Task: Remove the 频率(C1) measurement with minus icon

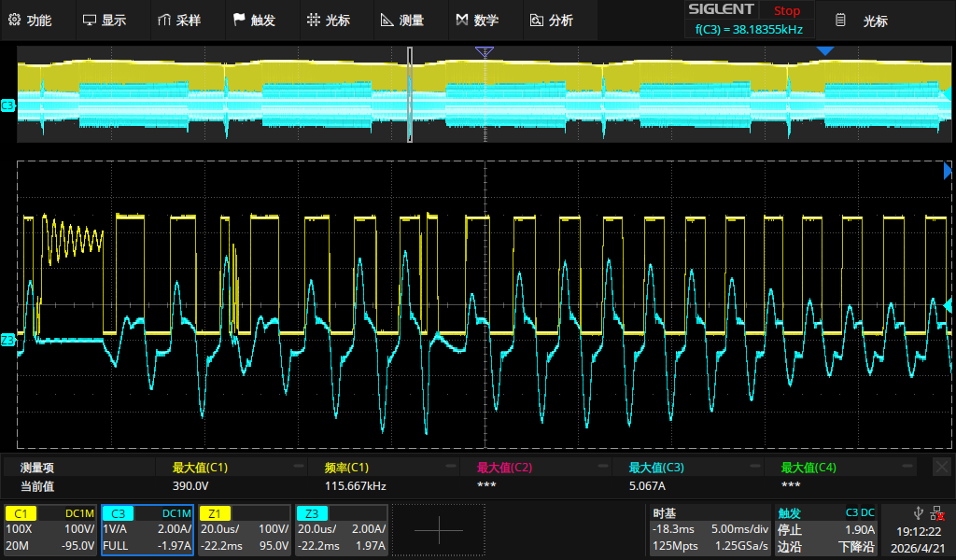Action: coord(451,466)
